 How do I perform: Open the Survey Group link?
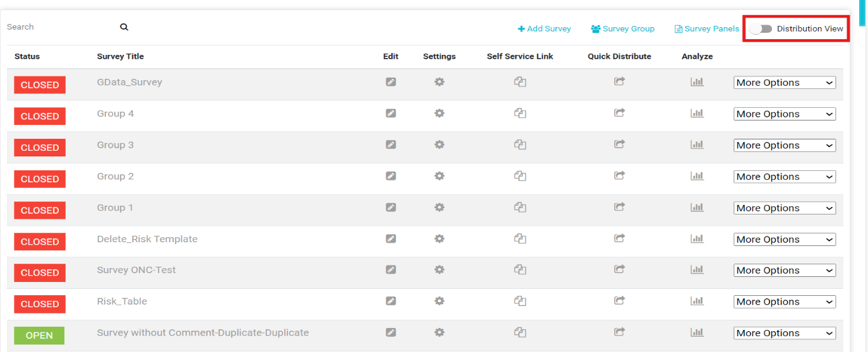point(622,29)
